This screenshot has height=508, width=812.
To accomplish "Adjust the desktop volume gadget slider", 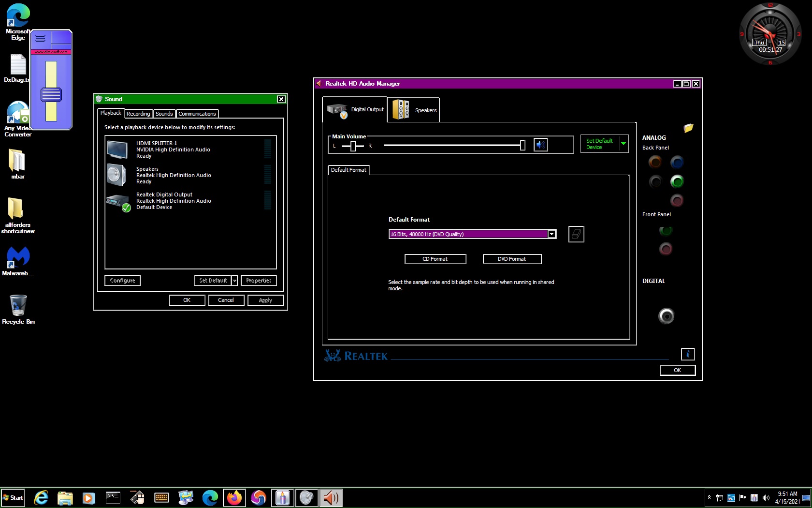I will (x=51, y=94).
